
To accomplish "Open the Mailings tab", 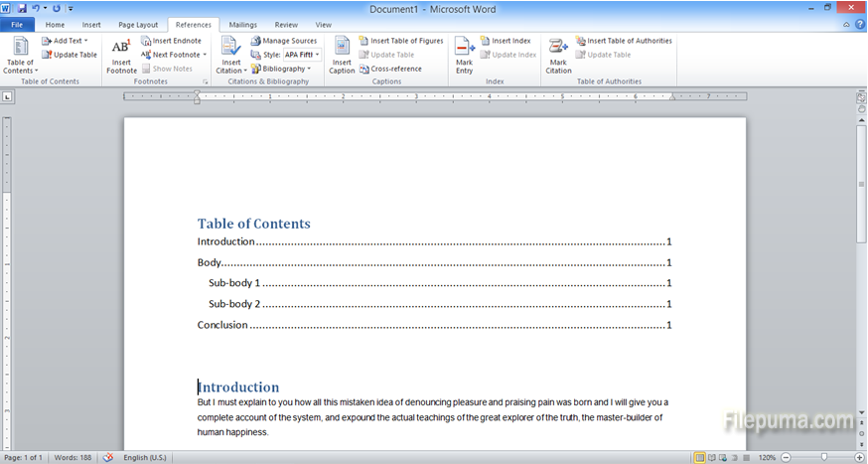I will click(242, 25).
